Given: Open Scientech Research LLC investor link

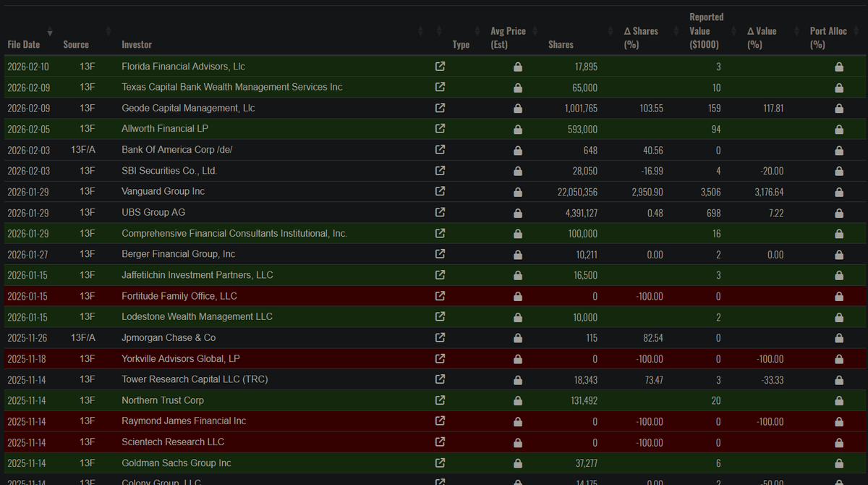Looking at the screenshot, I should 173,442.
